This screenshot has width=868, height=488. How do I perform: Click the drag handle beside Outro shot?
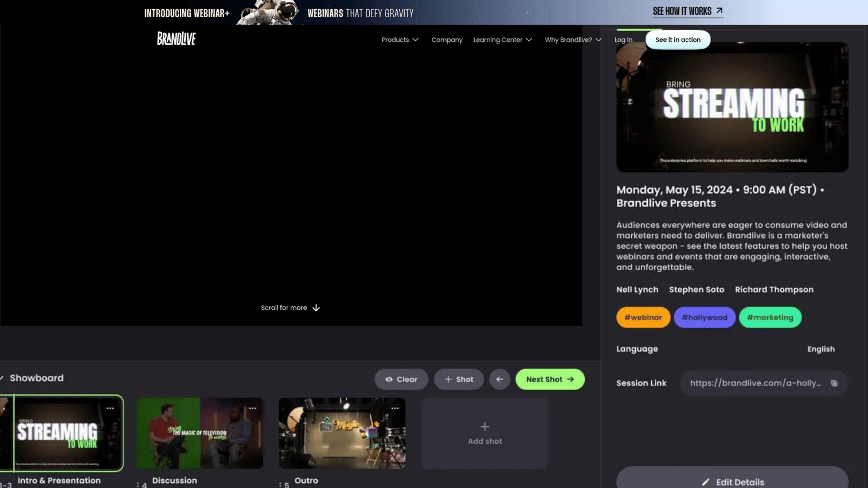pyautogui.click(x=280, y=485)
